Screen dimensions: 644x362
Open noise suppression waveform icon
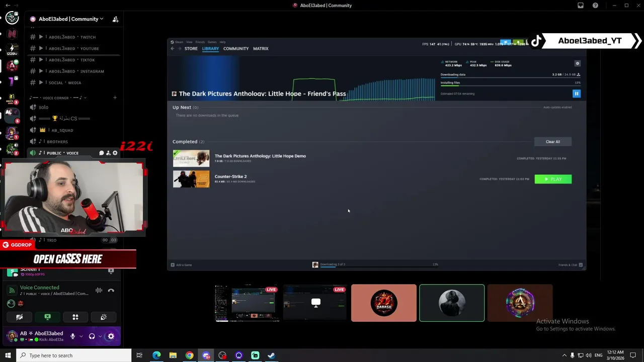click(x=99, y=290)
